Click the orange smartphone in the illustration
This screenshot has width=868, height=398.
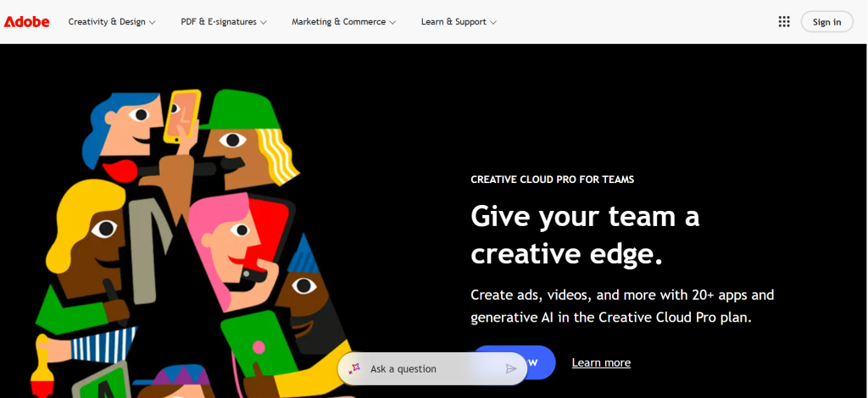[181, 114]
